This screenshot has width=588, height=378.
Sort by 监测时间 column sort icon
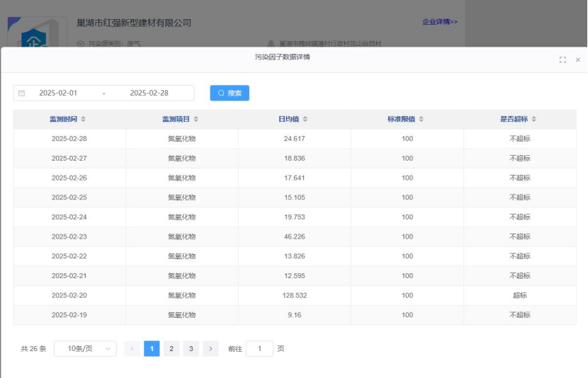[84, 119]
